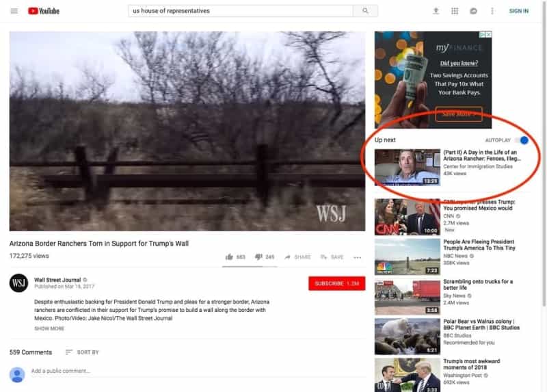The image size is (547, 392).
Task: Open the vertical dots settings menu
Action: coord(492,11)
